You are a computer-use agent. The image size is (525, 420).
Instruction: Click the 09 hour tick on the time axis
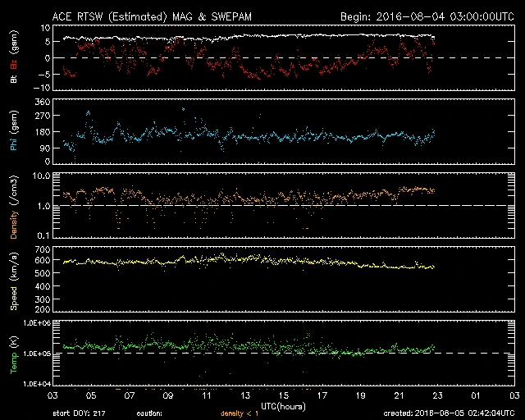coord(167,395)
